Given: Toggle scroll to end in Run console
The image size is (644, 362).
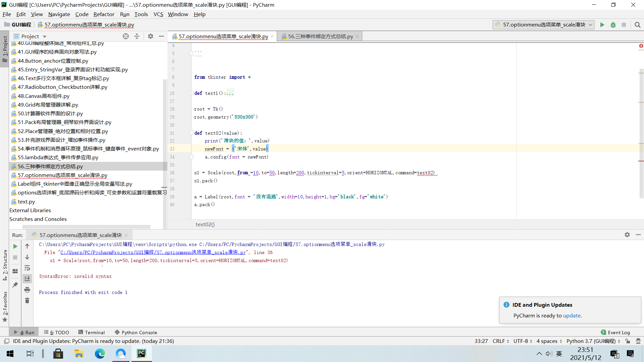Looking at the screenshot, I should (x=27, y=279).
